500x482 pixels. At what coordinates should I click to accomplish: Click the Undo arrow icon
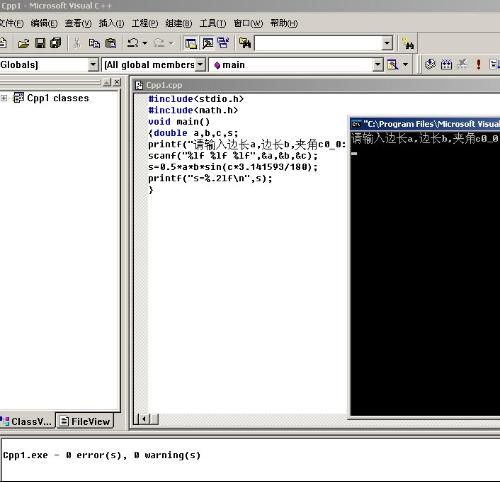pyautogui.click(x=133, y=43)
